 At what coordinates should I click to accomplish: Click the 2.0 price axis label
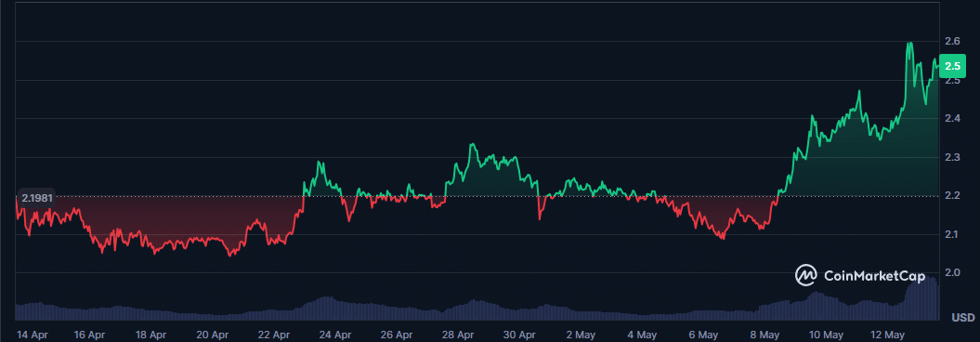point(952,272)
